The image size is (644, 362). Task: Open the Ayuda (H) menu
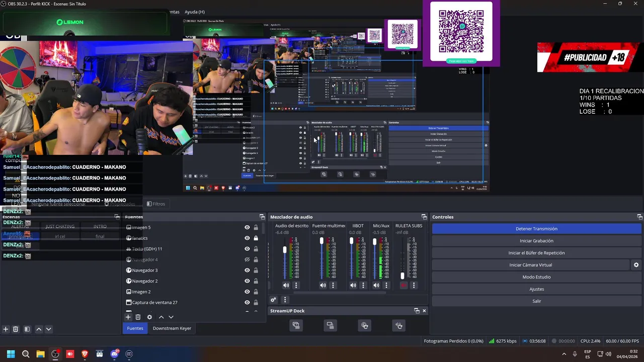pyautogui.click(x=194, y=12)
